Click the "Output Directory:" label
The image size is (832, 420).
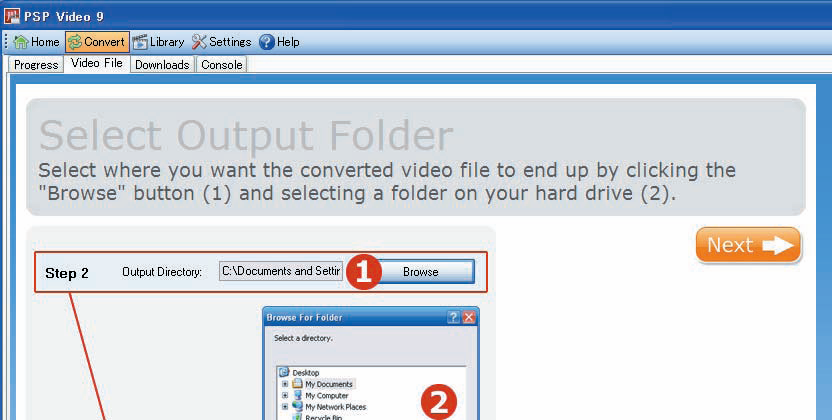click(162, 272)
